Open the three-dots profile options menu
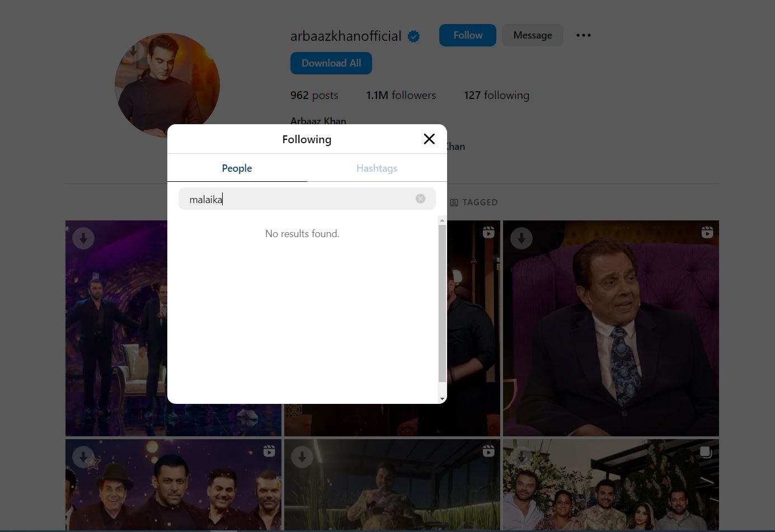775x532 pixels. tap(584, 35)
